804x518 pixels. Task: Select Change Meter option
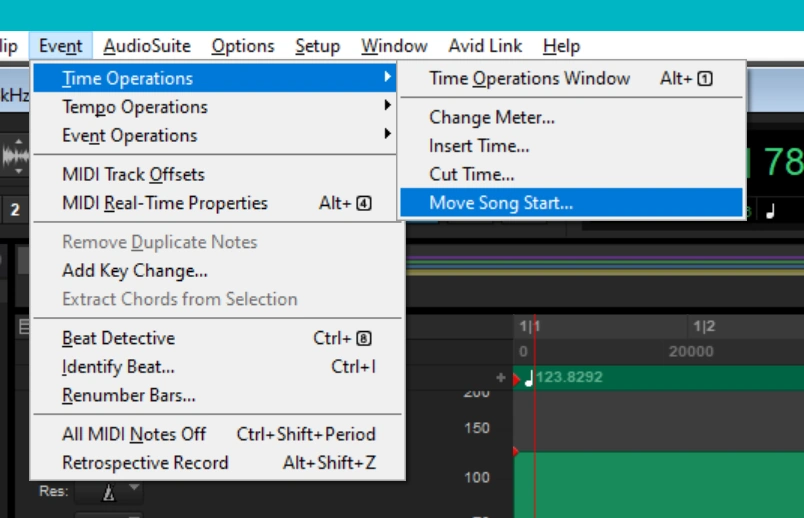[492, 117]
